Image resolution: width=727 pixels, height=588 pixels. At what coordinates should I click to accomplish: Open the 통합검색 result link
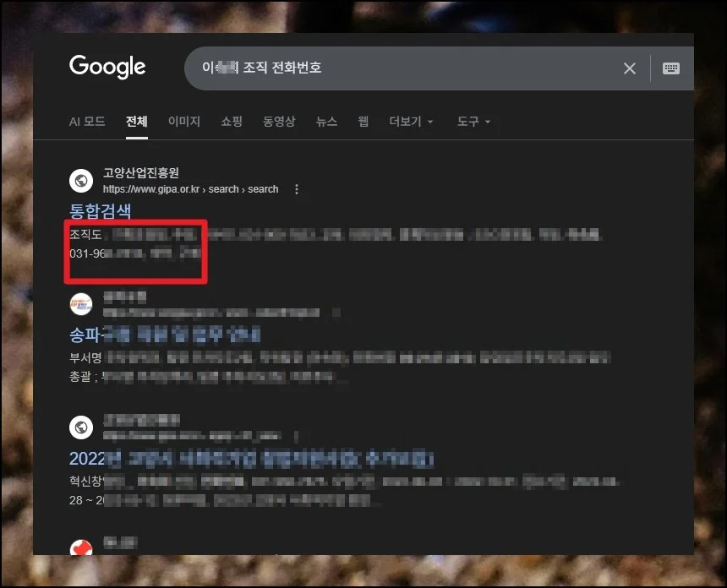click(x=101, y=210)
